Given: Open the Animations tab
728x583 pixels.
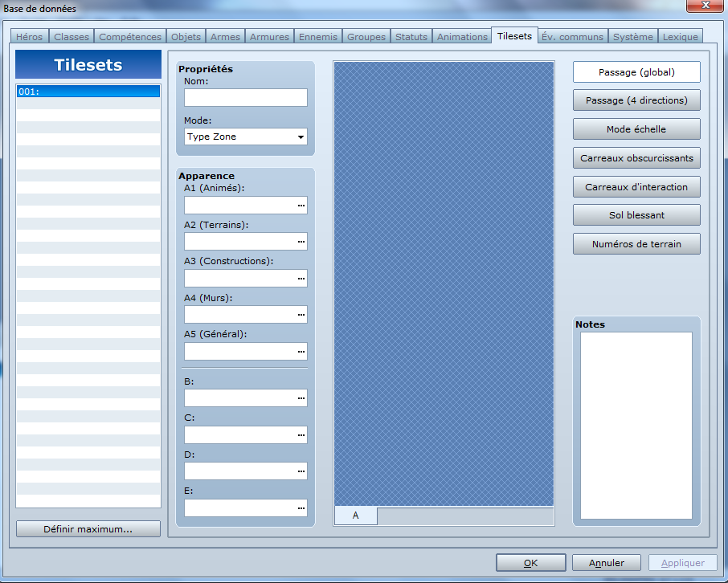Looking at the screenshot, I should coord(462,37).
